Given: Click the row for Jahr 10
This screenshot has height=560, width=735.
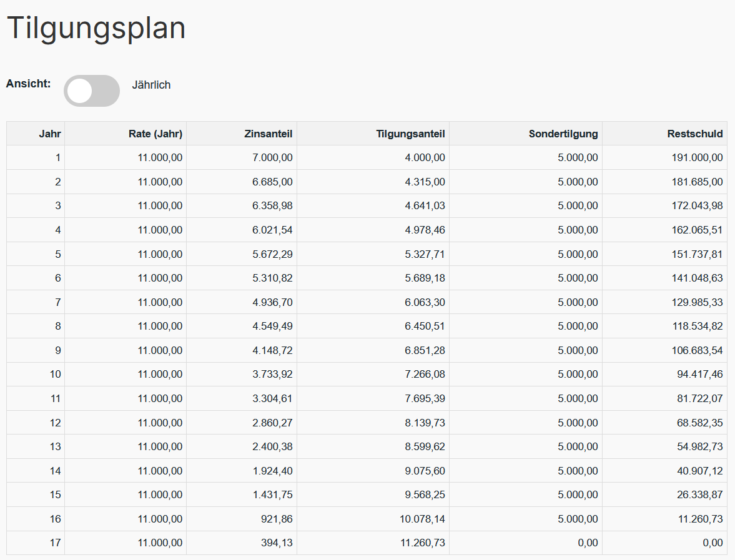Looking at the screenshot, I should click(367, 374).
